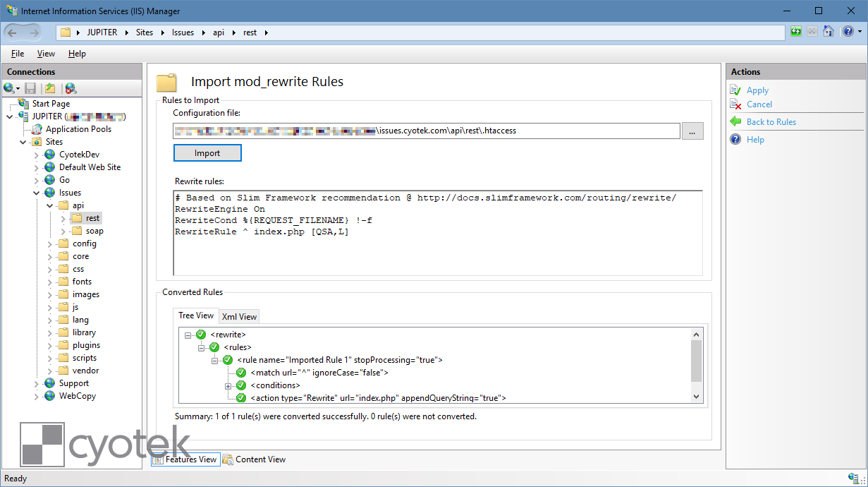The image size is (868, 487).
Task: Click the Forward navigation arrow
Action: (34, 32)
